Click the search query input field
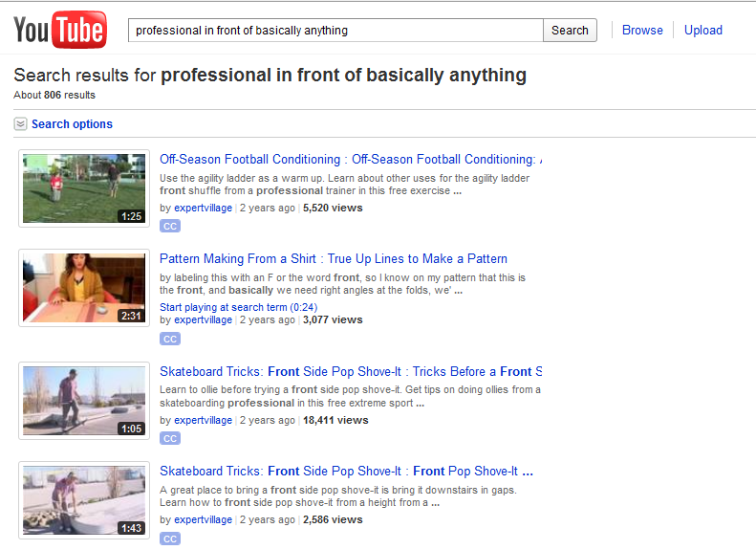Image resolution: width=756 pixels, height=550 pixels. click(335, 31)
